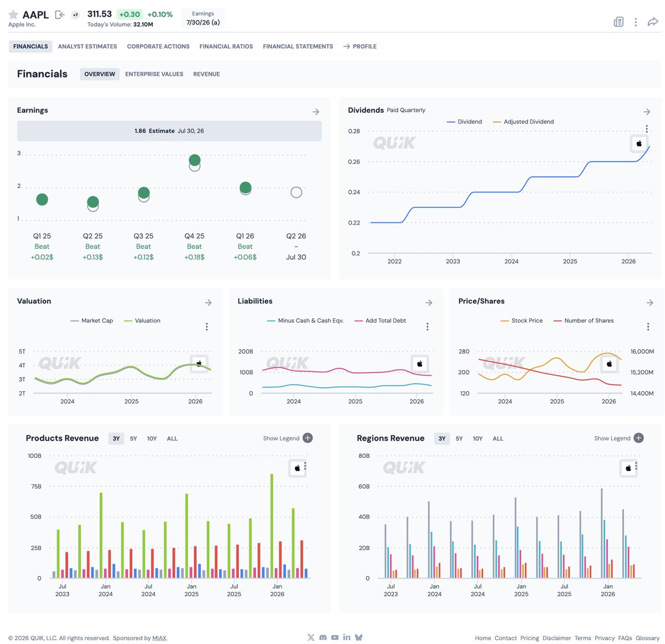Open the Financial Ratios tab
The height and width of the screenshot is (644, 665).
[x=226, y=47]
